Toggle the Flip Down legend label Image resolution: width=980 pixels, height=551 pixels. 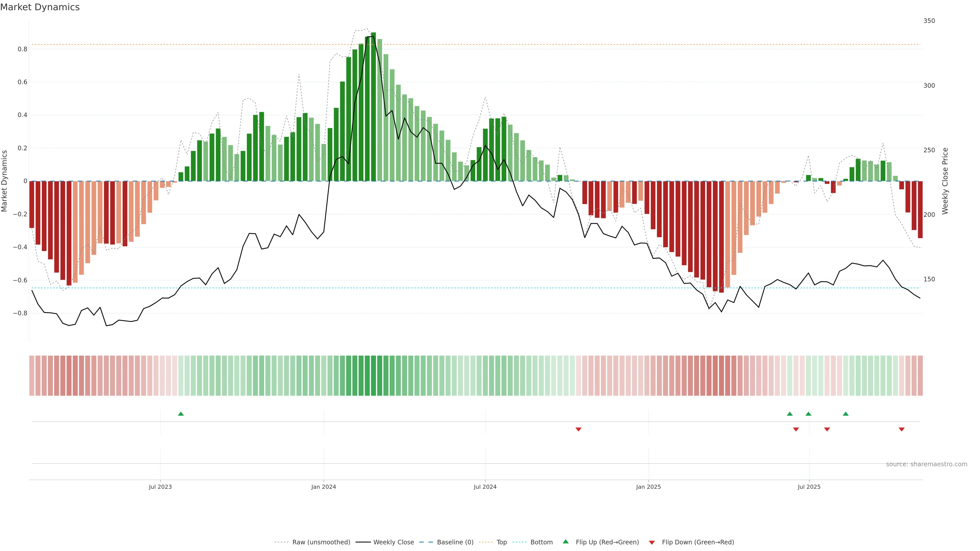[x=698, y=542]
